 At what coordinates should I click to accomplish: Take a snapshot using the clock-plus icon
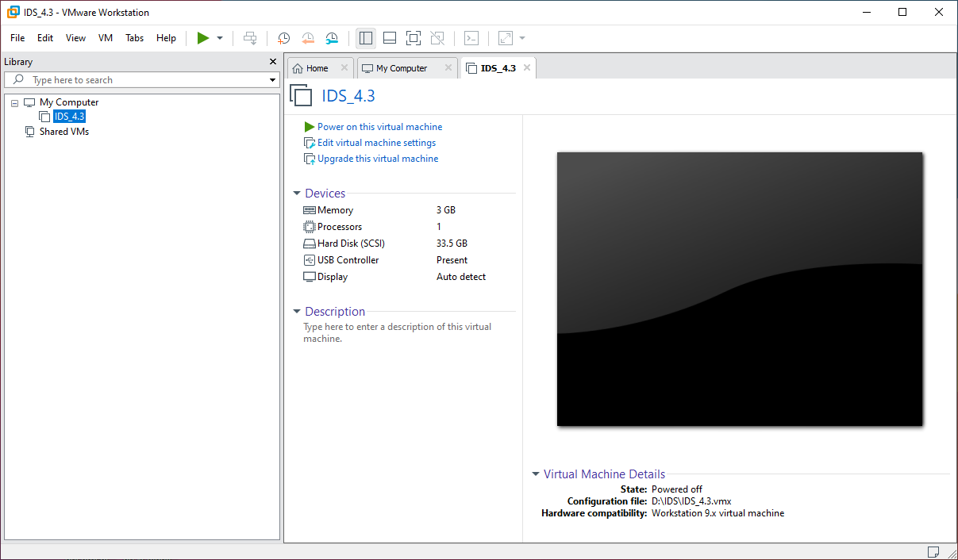point(283,38)
